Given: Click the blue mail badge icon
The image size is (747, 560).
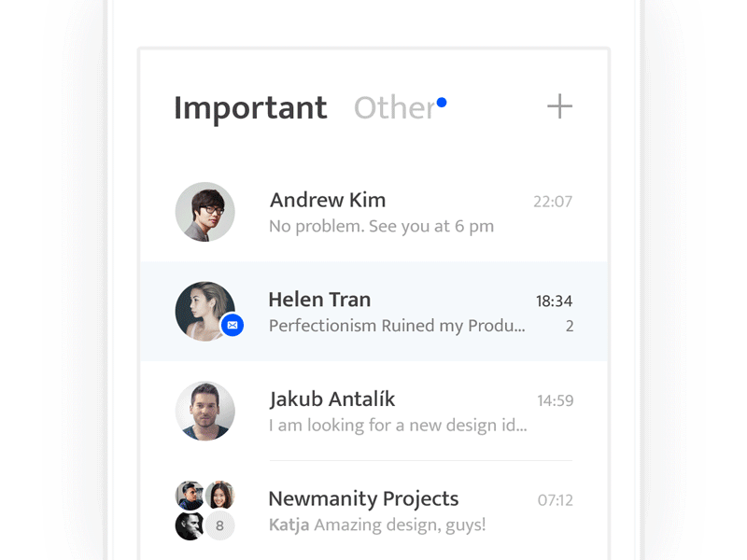Looking at the screenshot, I should (233, 325).
